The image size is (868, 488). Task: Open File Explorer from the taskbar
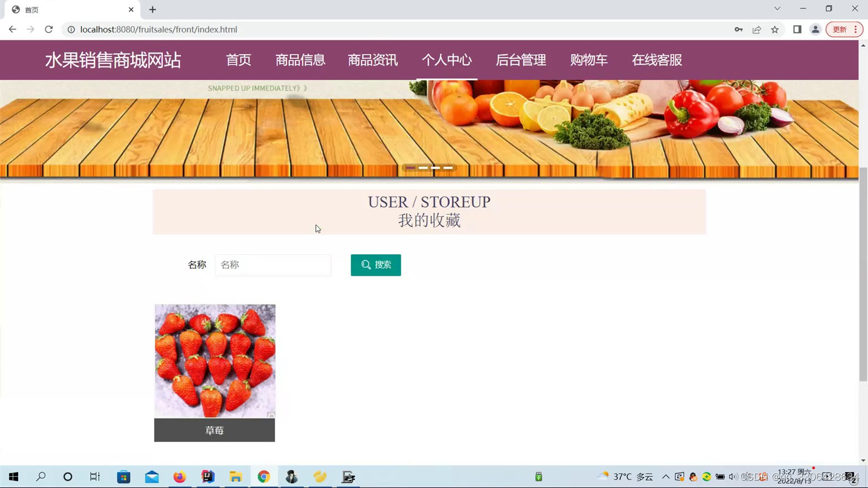tap(236, 477)
